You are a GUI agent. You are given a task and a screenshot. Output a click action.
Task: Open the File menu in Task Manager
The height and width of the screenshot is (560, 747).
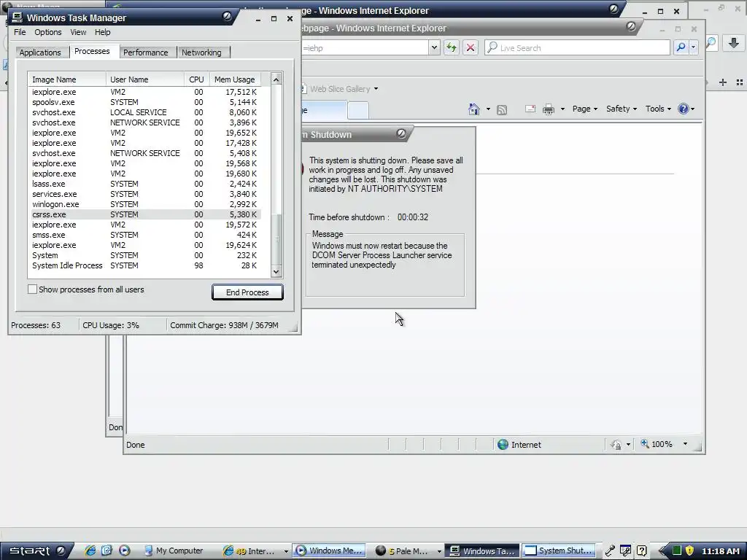[20, 32]
